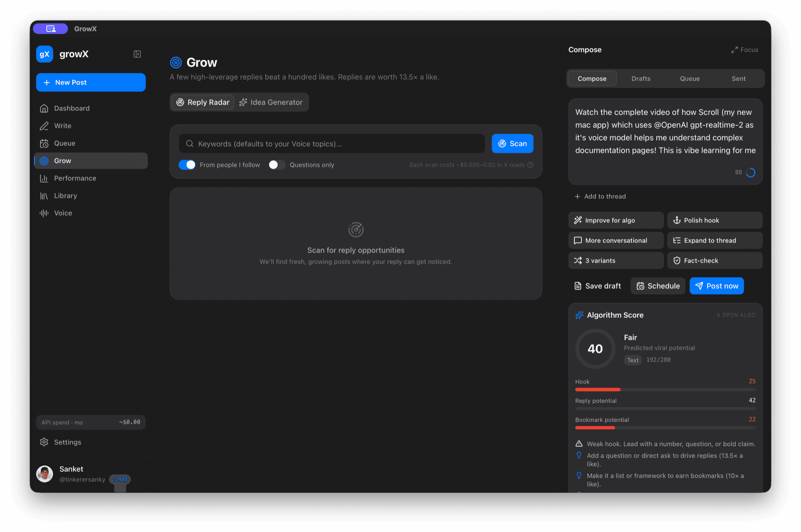Click the API spend monthly indicator

91,423
